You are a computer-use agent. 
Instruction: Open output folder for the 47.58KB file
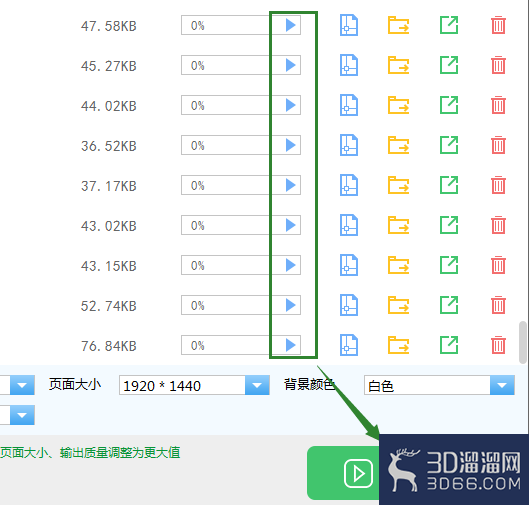[398, 25]
